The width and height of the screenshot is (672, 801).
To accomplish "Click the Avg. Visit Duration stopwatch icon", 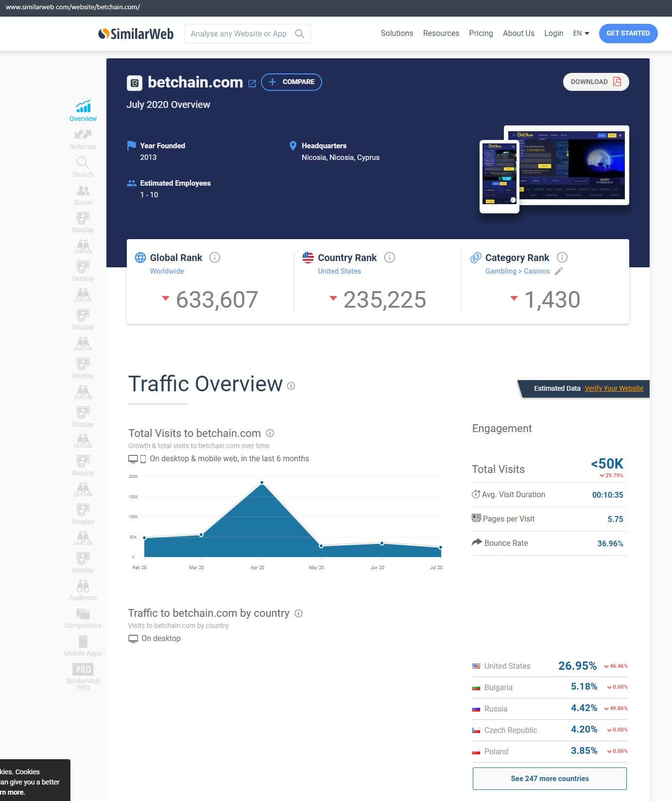I will [476, 494].
